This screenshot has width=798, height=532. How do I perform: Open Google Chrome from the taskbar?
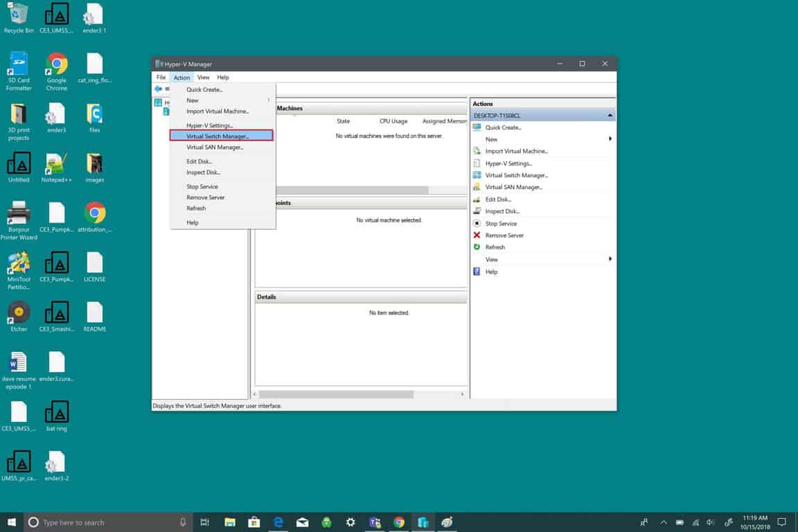click(x=399, y=522)
